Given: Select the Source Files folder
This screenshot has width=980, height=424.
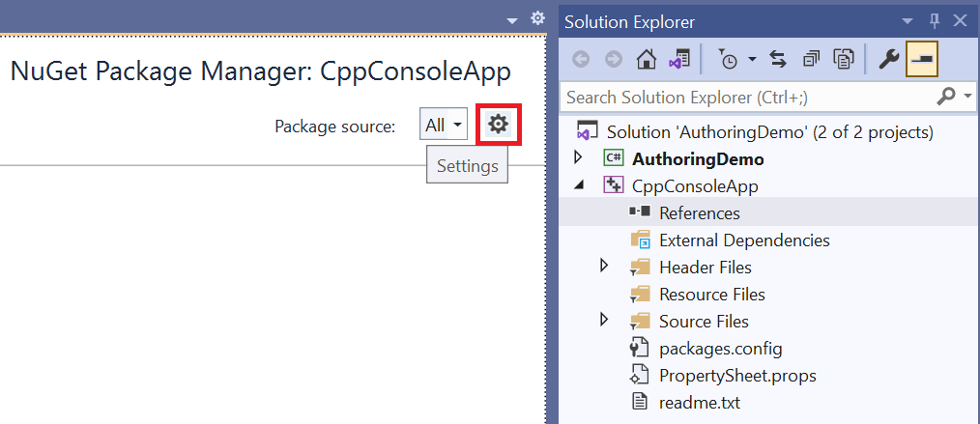Looking at the screenshot, I should click(704, 321).
